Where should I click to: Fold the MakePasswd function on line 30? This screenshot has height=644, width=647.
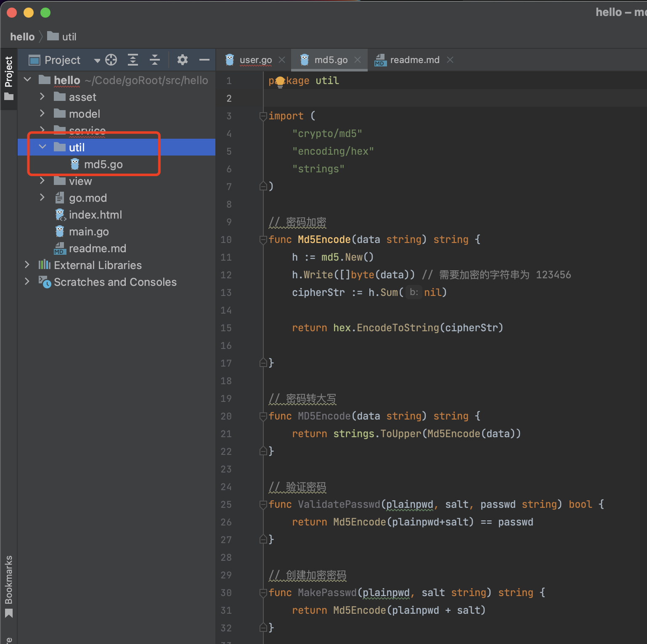(x=263, y=593)
